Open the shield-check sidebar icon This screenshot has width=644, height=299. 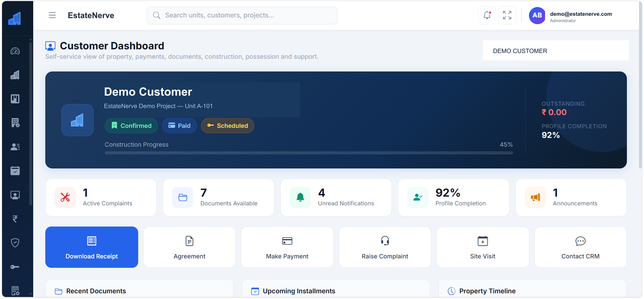coord(15,243)
